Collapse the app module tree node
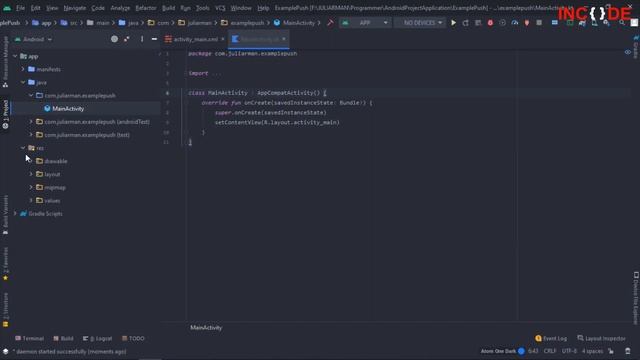This screenshot has width=640, height=360. [15, 56]
